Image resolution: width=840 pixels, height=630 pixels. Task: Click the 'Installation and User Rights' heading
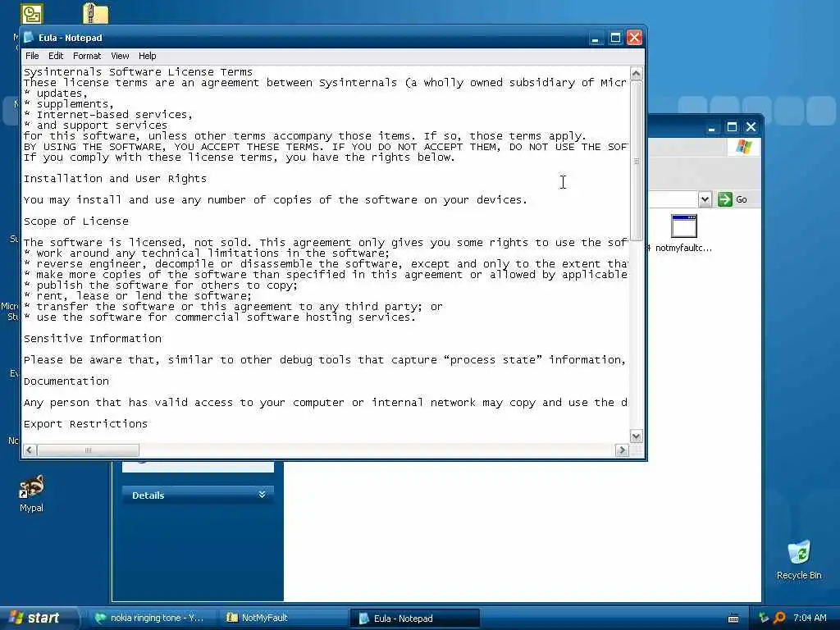115,178
